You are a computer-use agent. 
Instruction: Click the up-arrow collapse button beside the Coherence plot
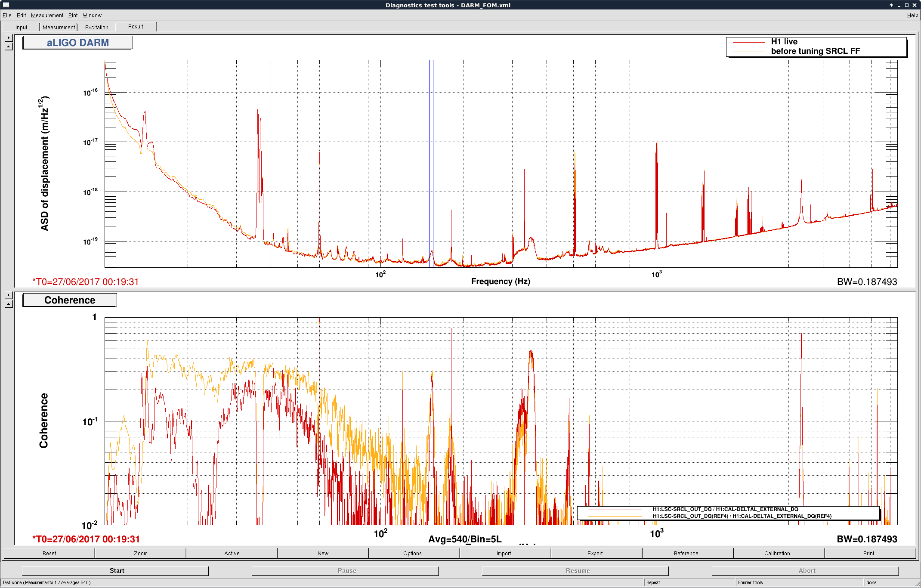pyautogui.click(x=9, y=304)
